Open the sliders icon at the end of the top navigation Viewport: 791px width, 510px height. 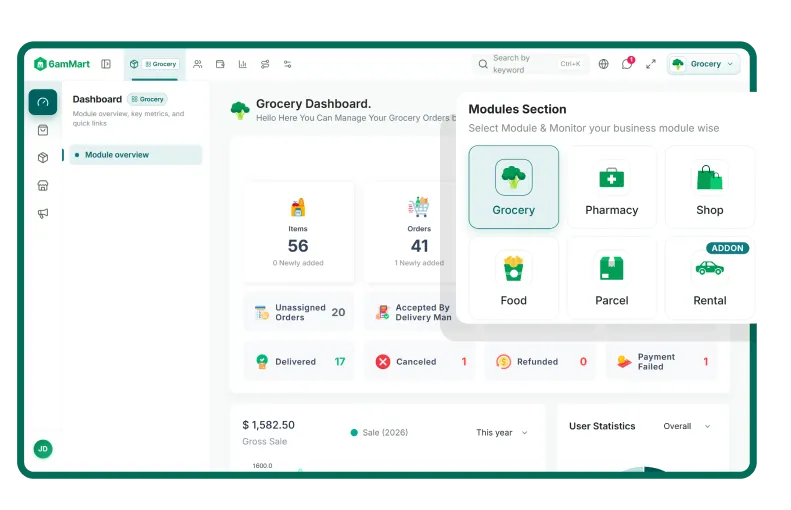tap(288, 64)
